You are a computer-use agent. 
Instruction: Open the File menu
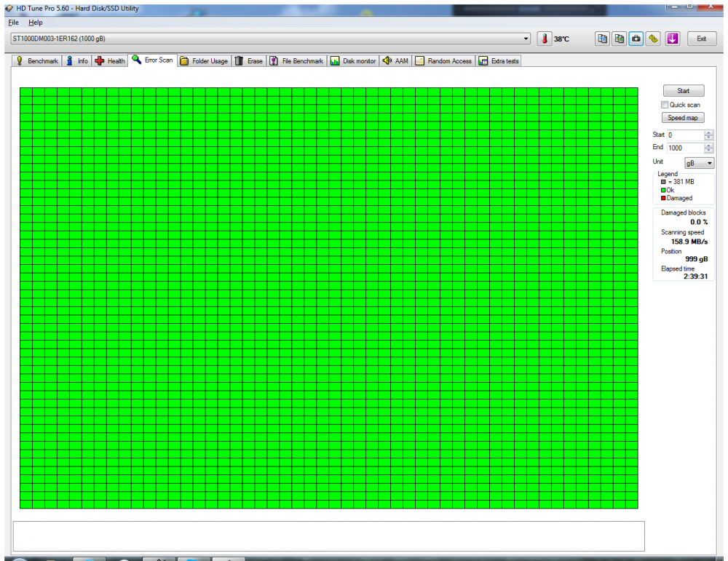12,23
